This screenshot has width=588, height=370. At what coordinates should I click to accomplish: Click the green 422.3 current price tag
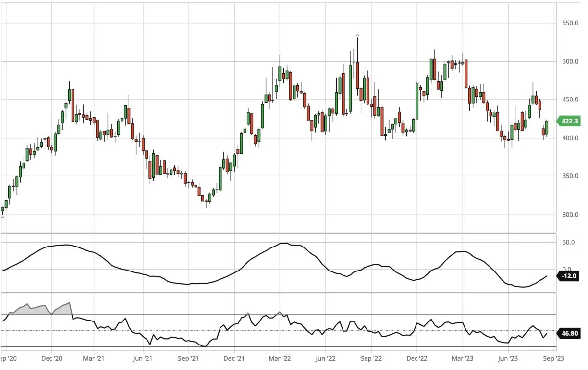pos(569,122)
